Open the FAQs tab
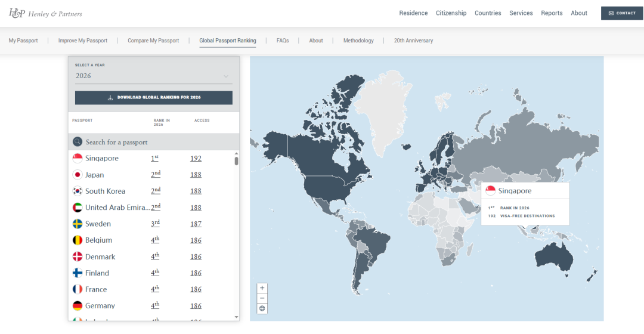The width and height of the screenshot is (644, 334). pos(283,41)
